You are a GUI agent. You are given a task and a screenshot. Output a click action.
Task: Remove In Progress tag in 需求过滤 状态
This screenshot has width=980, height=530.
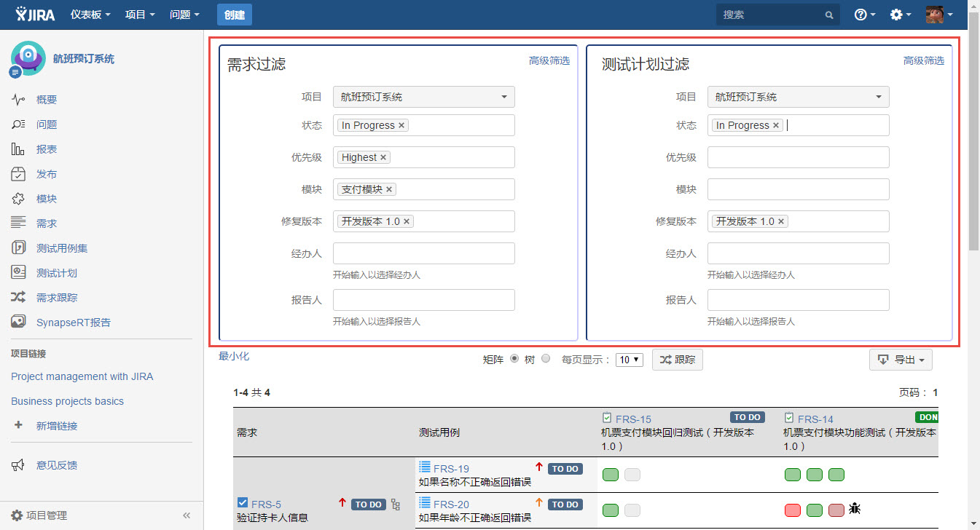[401, 125]
